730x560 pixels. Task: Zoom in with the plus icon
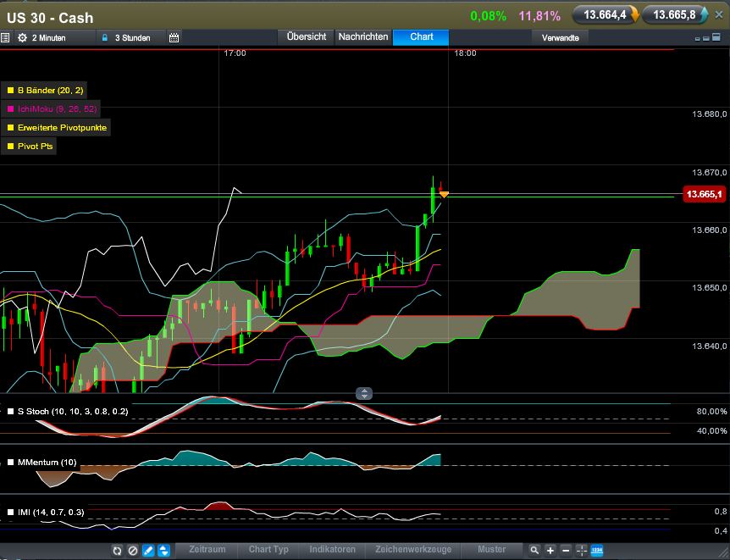[x=550, y=551]
